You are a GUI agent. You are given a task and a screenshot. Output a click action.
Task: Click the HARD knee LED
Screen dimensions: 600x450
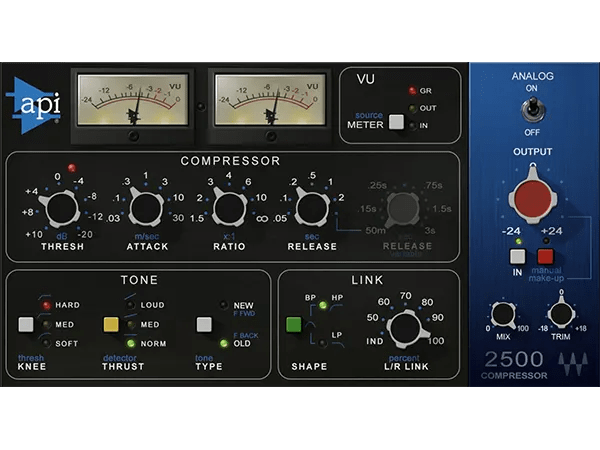tap(47, 305)
